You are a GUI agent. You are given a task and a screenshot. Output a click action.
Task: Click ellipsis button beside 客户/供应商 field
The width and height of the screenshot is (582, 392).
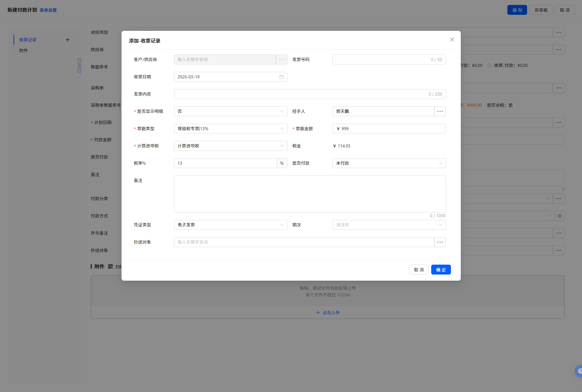coord(281,60)
